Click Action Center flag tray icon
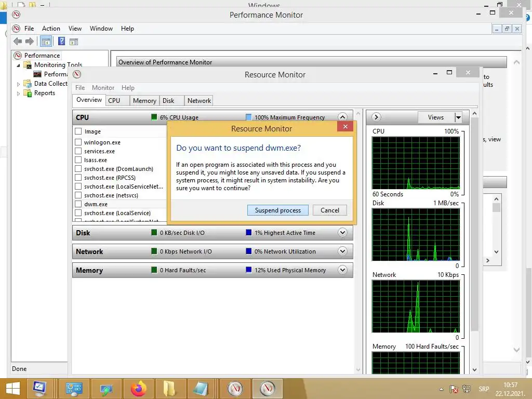Screen dimensions: 532x399 454,389
